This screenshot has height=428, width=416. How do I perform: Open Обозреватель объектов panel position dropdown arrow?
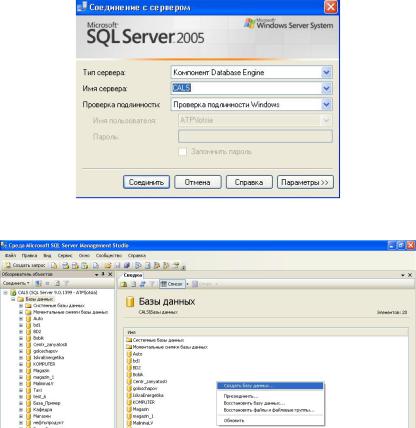[96, 275]
